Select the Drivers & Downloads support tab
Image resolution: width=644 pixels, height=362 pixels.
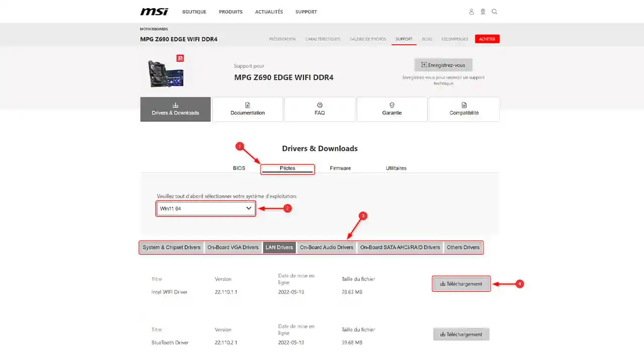176,109
